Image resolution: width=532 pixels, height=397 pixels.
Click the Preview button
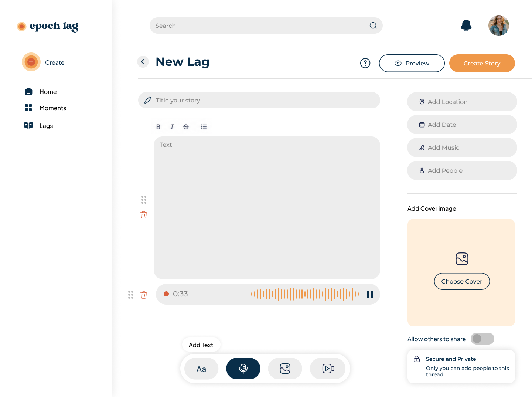(412, 63)
